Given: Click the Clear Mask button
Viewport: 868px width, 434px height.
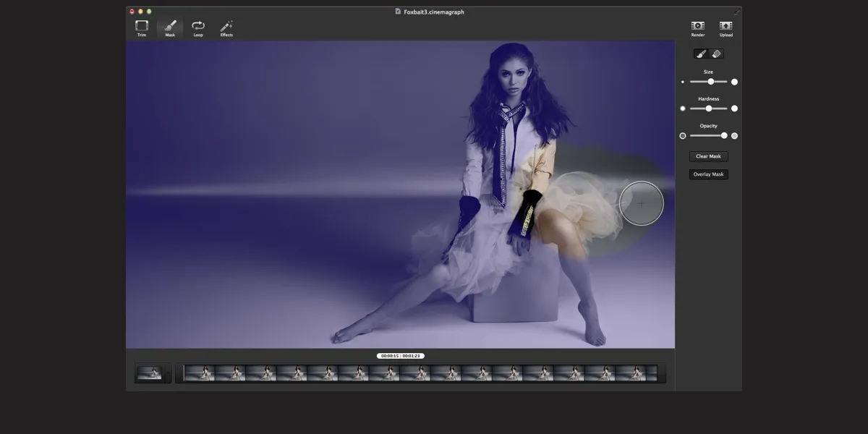Looking at the screenshot, I should pos(709,156).
